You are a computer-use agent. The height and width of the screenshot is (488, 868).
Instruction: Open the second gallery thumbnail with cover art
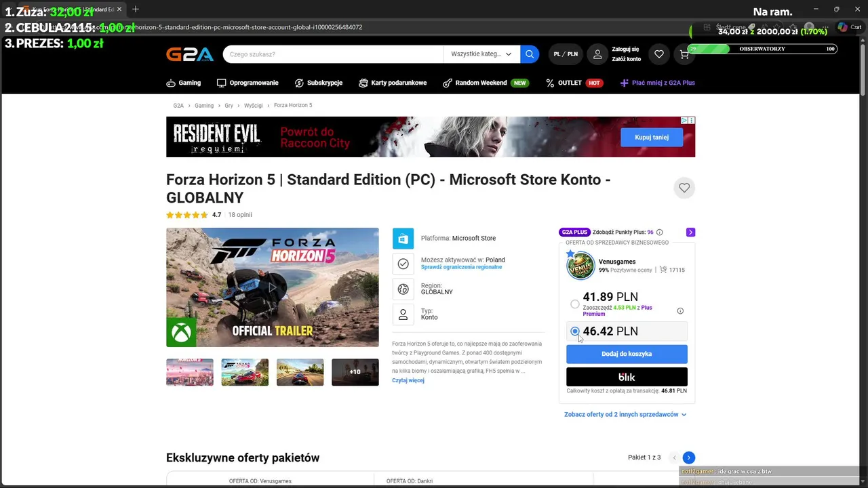pyautogui.click(x=245, y=372)
